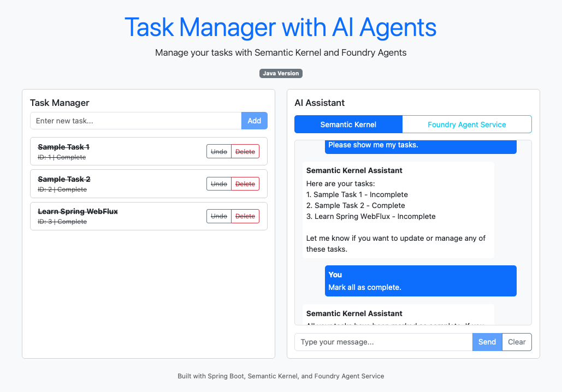Click the Enter new task input field

point(135,120)
